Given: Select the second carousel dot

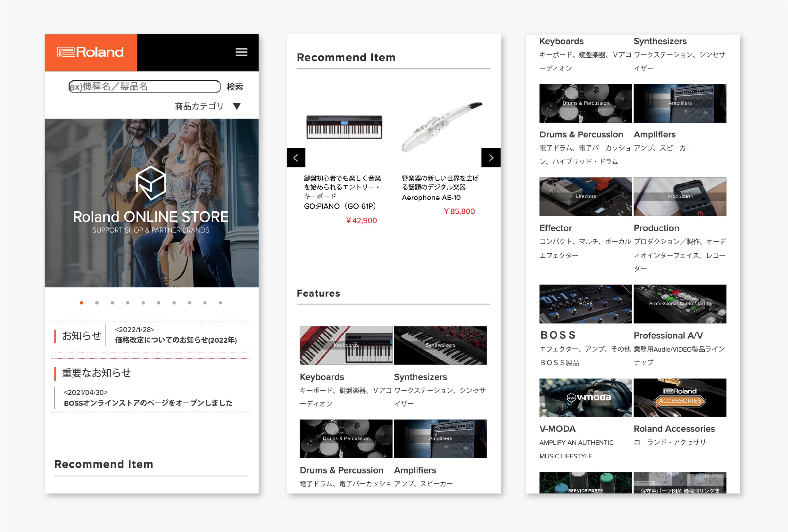Looking at the screenshot, I should pos(97,303).
